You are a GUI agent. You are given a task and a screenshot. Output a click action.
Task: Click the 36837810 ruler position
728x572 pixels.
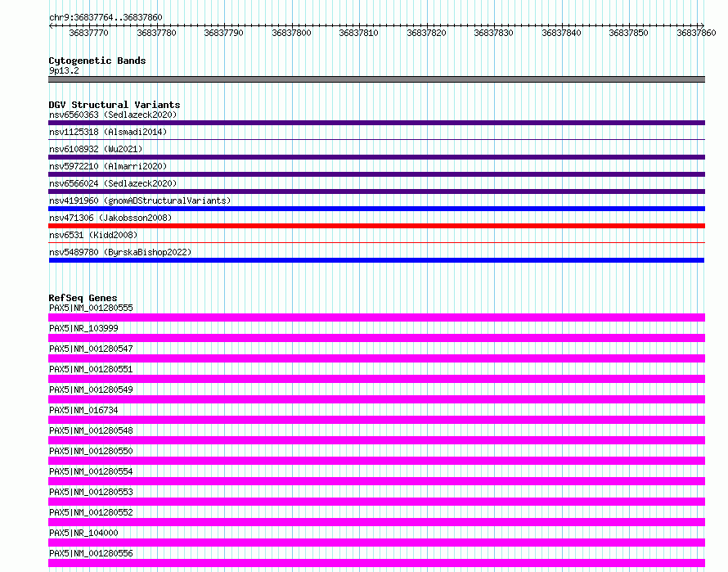359,33
